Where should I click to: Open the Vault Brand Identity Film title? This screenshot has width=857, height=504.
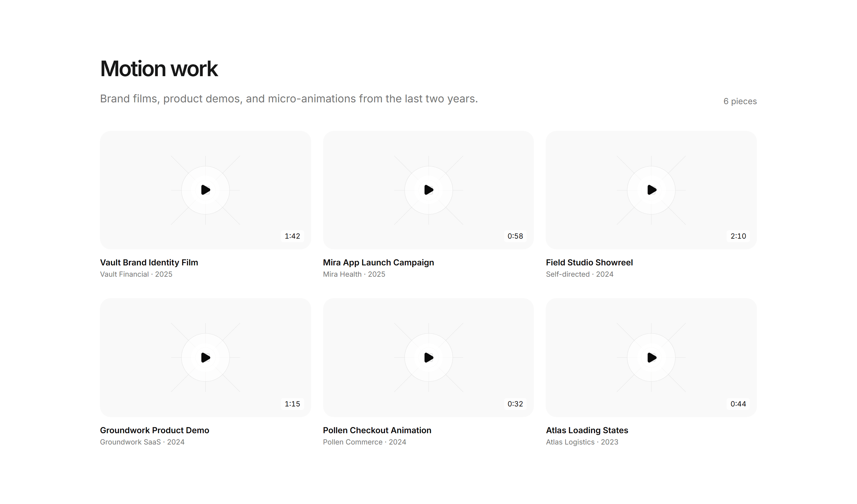[x=149, y=262]
